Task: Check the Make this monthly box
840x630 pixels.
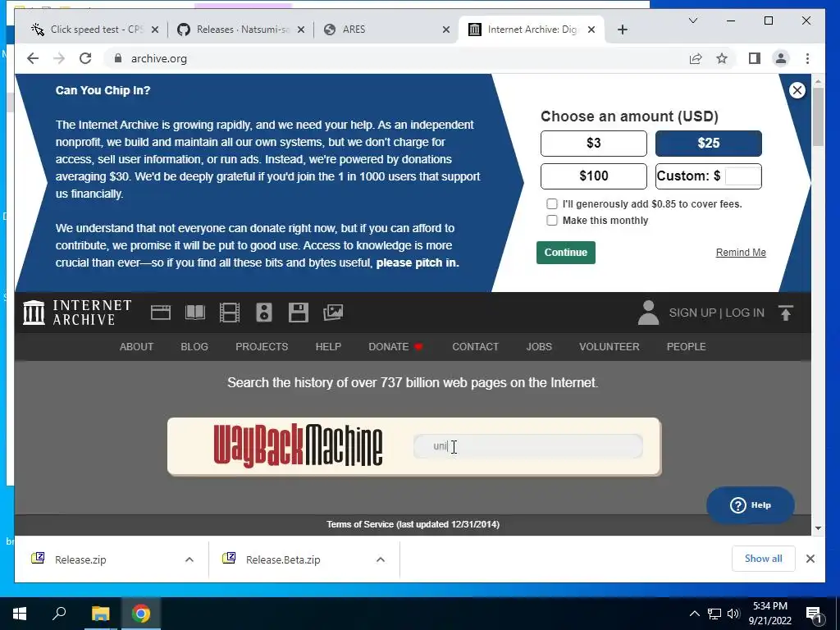Action: [x=552, y=220]
